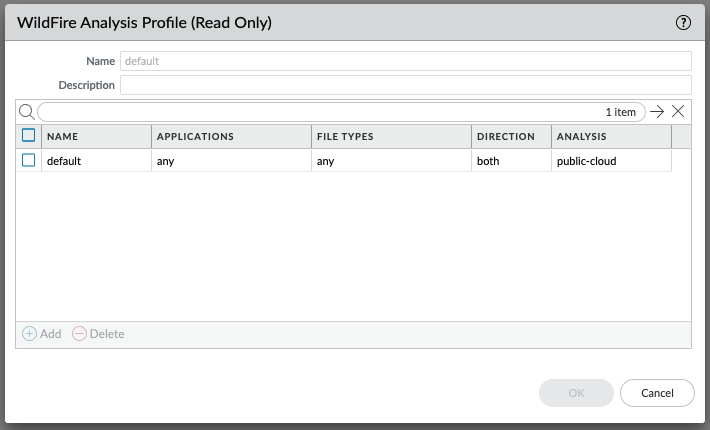Click the Delete minus icon
Image resolution: width=710 pixels, height=430 pixels.
pos(80,334)
